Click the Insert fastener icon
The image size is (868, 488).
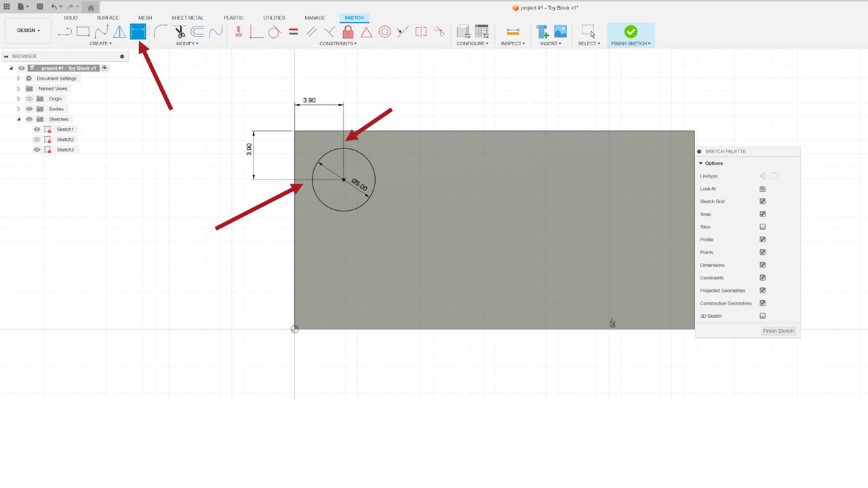click(542, 31)
